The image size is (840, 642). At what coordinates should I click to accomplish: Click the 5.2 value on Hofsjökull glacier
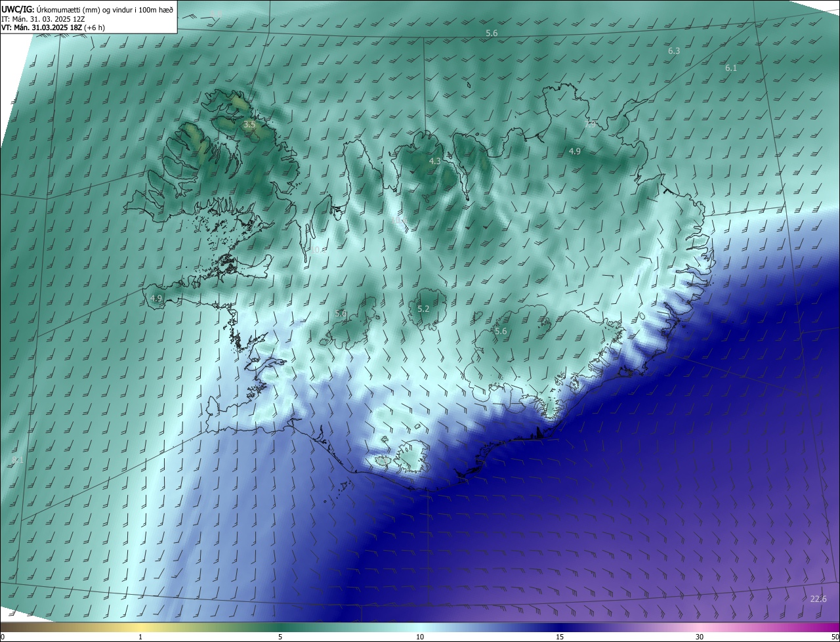coord(423,309)
